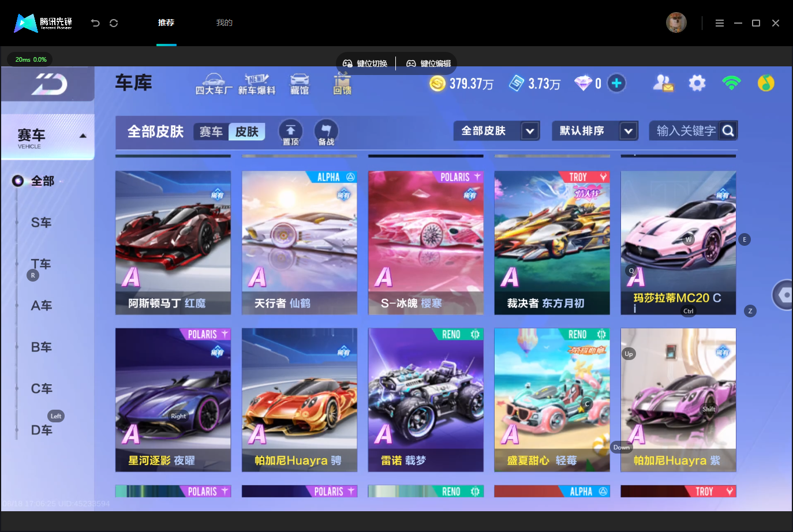Select 雷诺 载梦 car card
The width and height of the screenshot is (793, 532).
click(x=426, y=400)
